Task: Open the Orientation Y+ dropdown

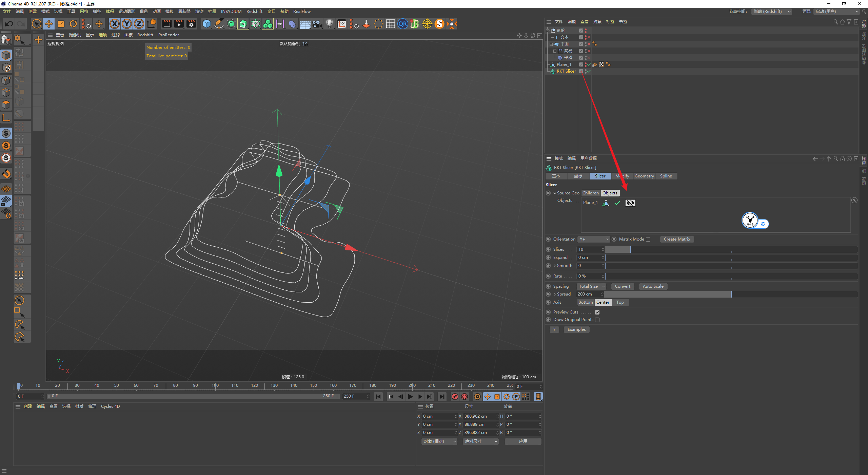Action: pyautogui.click(x=594, y=239)
